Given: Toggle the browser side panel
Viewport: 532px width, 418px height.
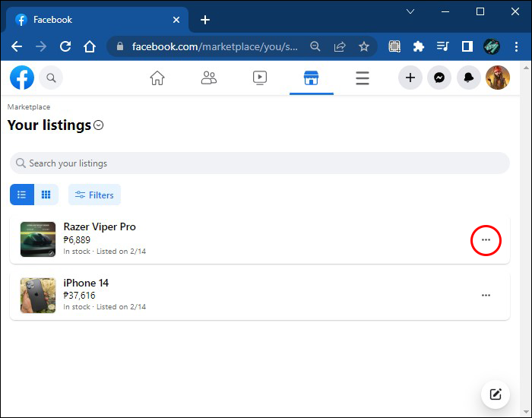Looking at the screenshot, I should [467, 46].
